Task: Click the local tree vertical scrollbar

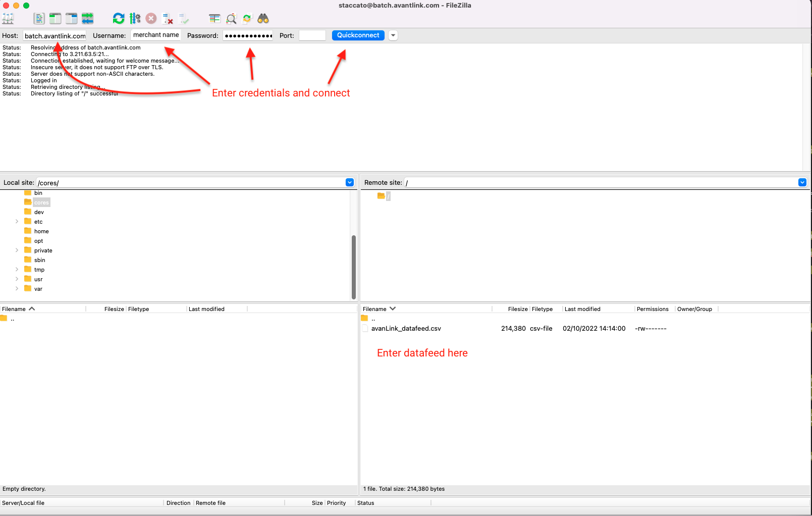Action: click(354, 268)
